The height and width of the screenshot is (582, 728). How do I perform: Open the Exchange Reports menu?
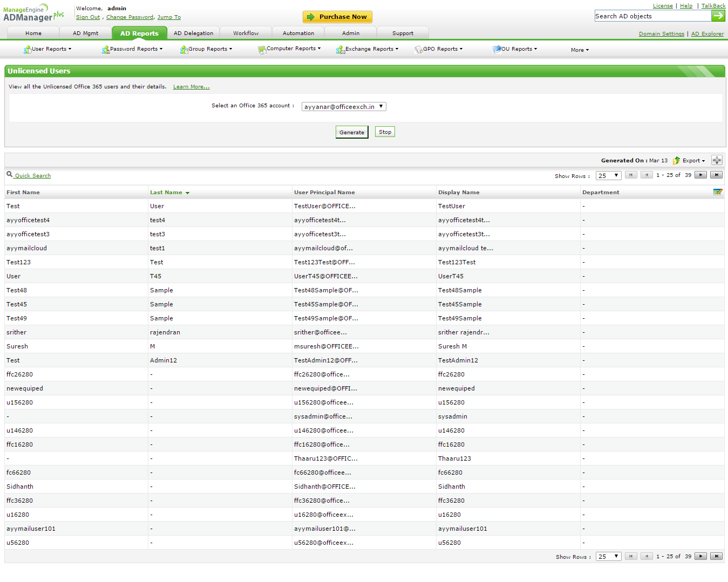click(368, 49)
